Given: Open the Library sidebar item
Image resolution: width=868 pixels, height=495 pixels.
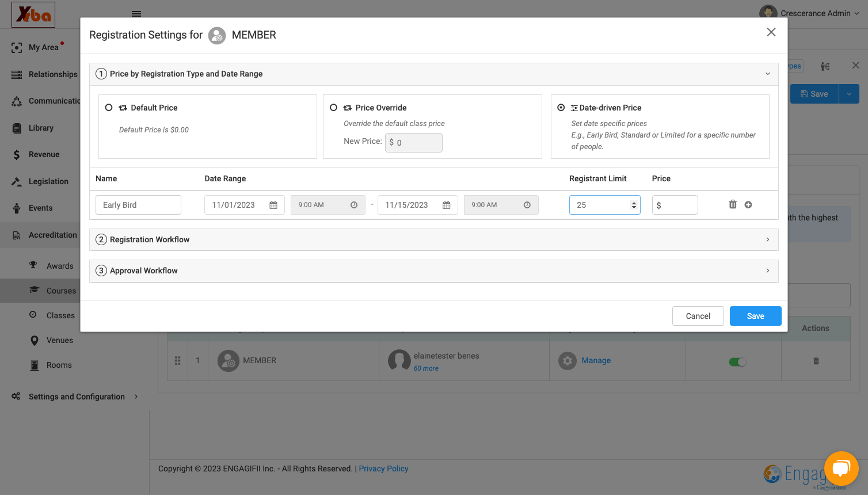Looking at the screenshot, I should [40, 128].
